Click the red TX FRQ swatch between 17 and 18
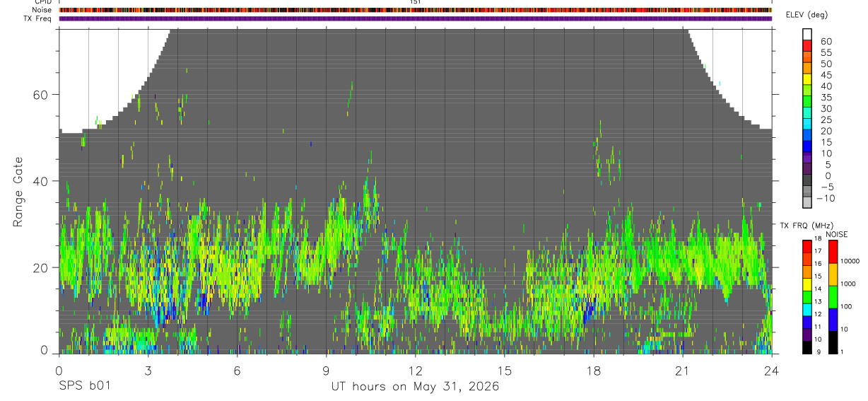This screenshot has height=401, width=868. 807,247
